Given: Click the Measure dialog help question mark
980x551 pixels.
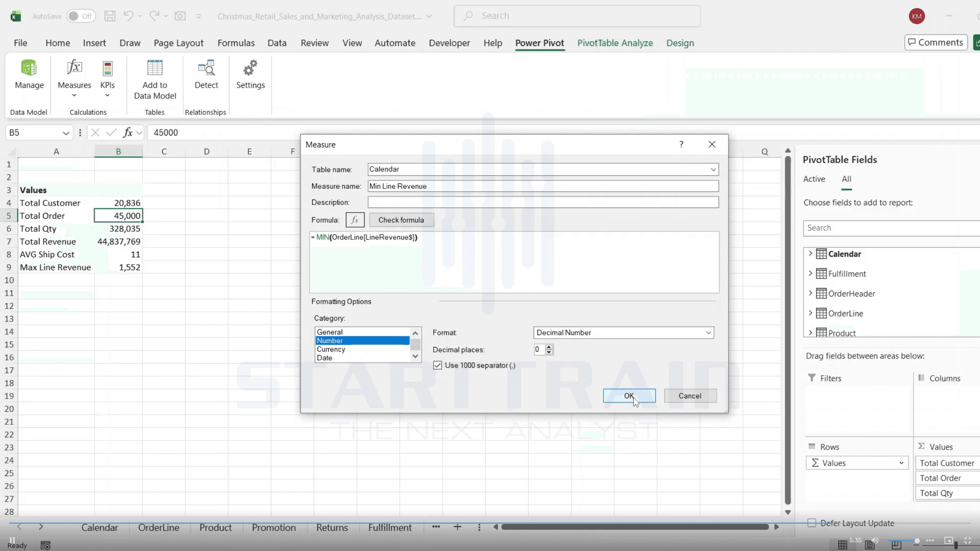Looking at the screenshot, I should [681, 145].
